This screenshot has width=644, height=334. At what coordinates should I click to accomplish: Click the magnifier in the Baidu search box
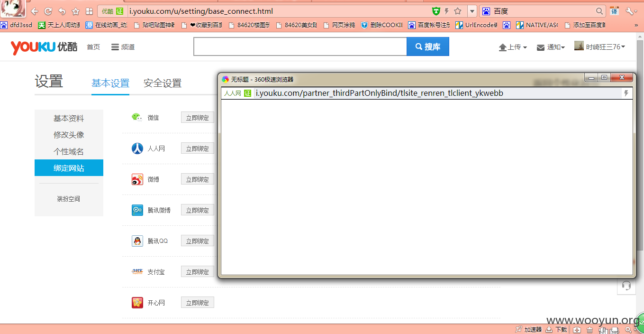click(600, 11)
